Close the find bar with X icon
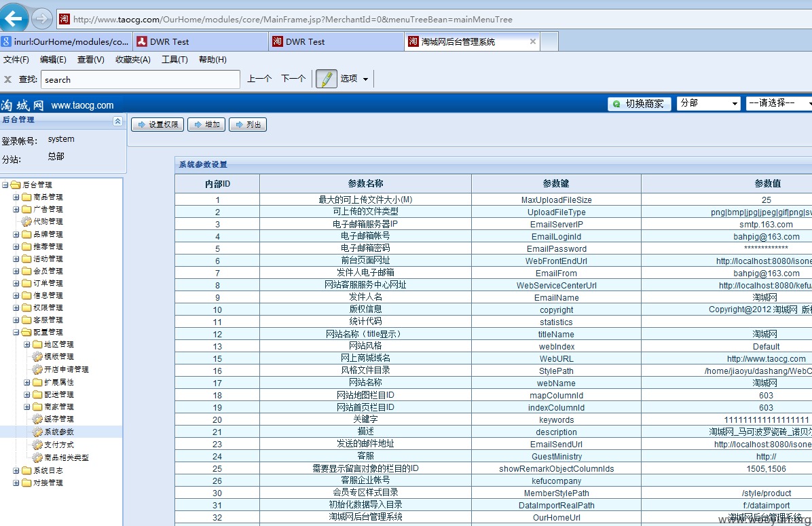Viewport: 812px width, 526px height. pos(7,79)
